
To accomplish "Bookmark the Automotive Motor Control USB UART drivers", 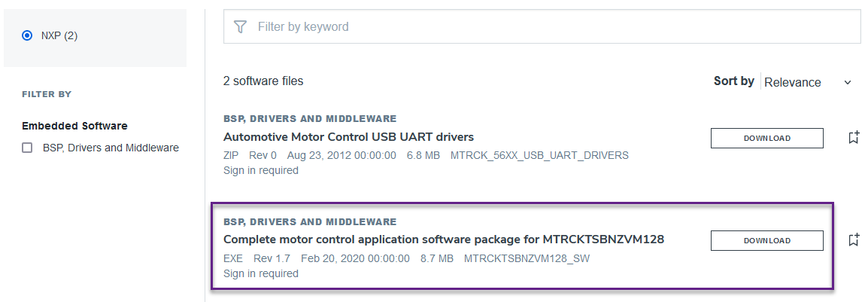I will click(x=854, y=138).
